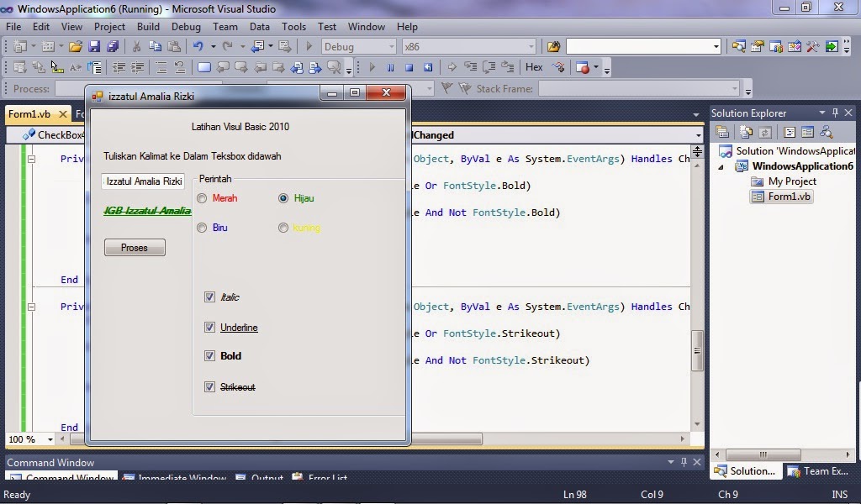Screen dimensions: 861x504
Task: Click the Refresh icon in Solution Explorer
Action: pos(765,133)
